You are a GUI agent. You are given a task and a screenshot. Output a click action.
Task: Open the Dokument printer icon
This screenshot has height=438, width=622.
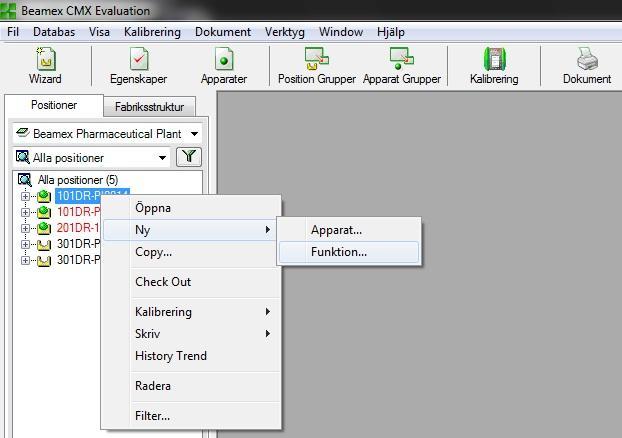coord(587,65)
